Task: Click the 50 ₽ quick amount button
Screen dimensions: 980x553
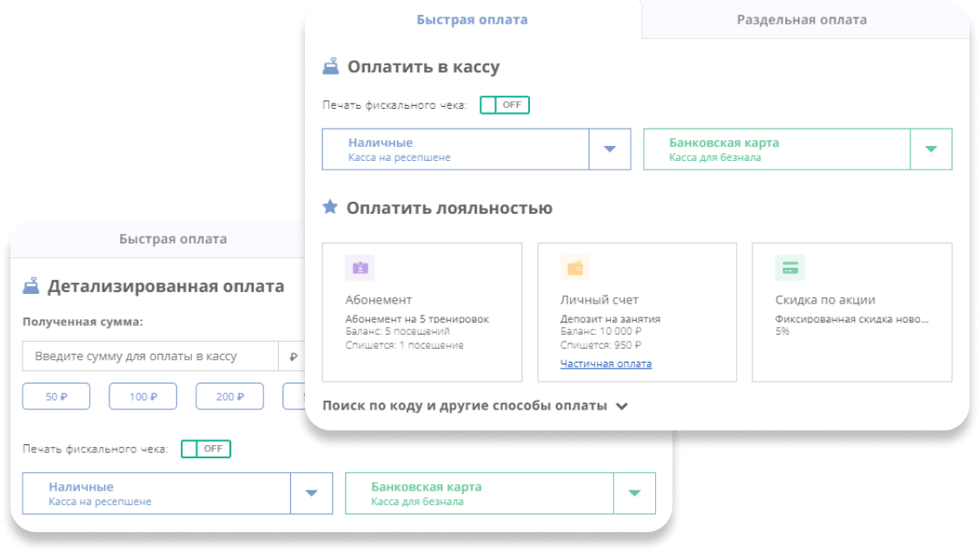Action: (x=56, y=396)
